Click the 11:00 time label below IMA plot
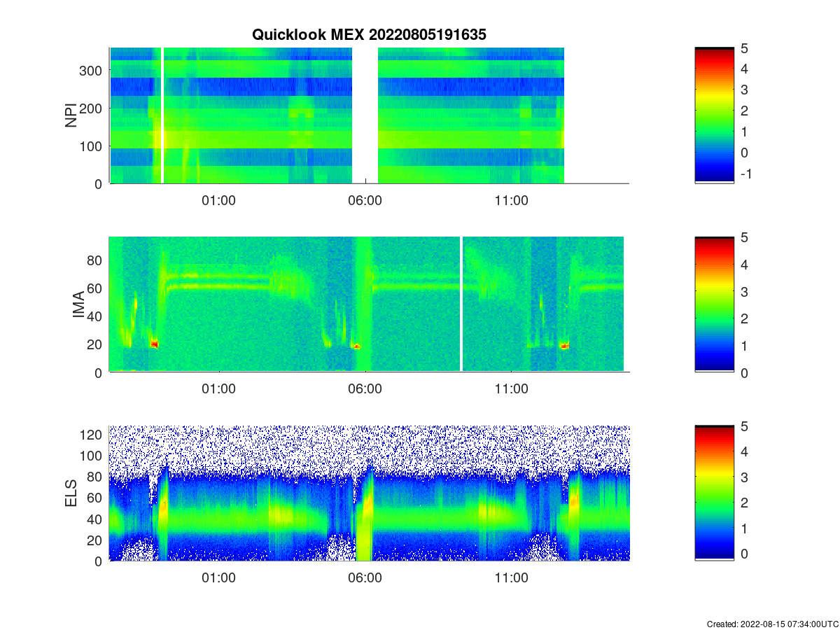 (x=512, y=388)
